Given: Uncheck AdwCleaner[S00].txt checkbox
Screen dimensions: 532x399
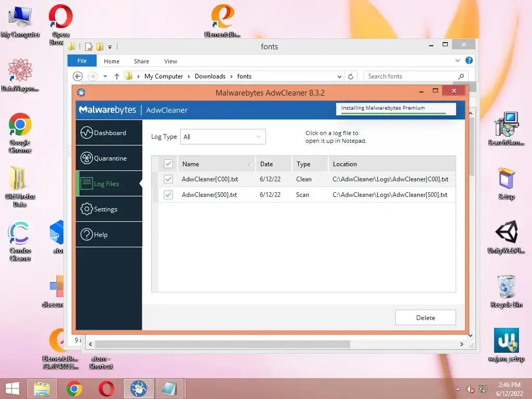Looking at the screenshot, I should [x=168, y=194].
